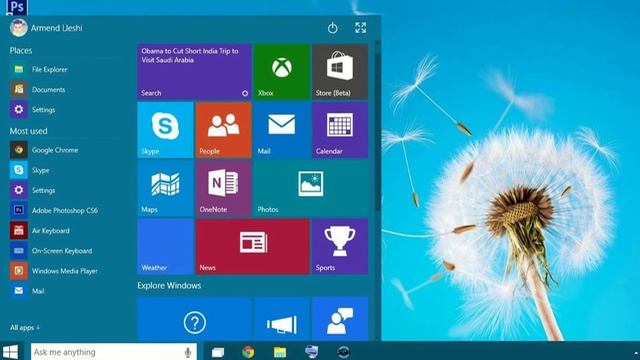
Task: Launch the Skype tile
Action: click(165, 130)
